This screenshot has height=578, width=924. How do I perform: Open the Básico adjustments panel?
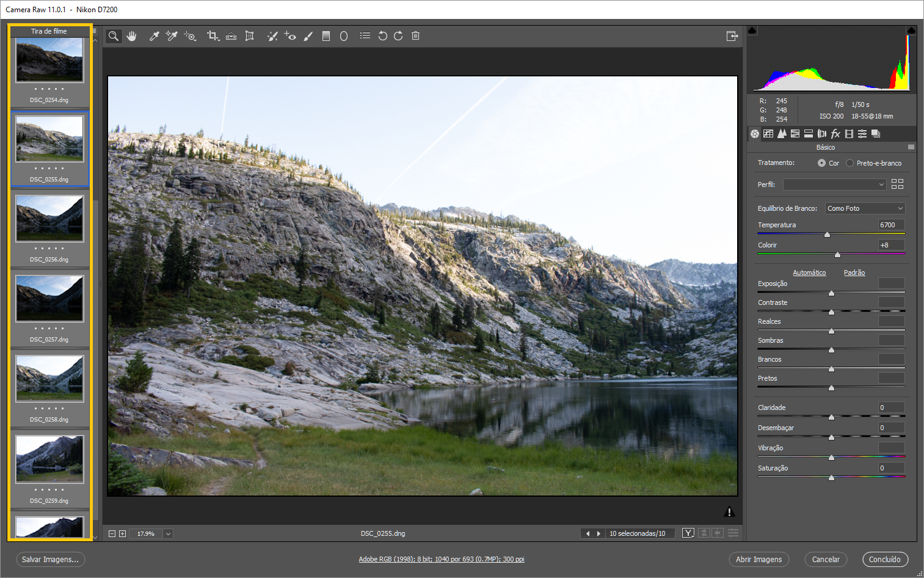tap(754, 133)
